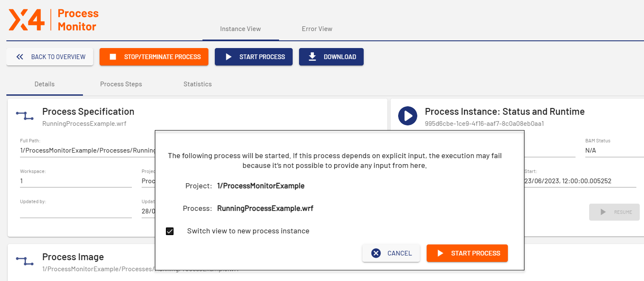The image size is (644, 281).
Task: Click the BAM Status field
Action: tap(614, 150)
